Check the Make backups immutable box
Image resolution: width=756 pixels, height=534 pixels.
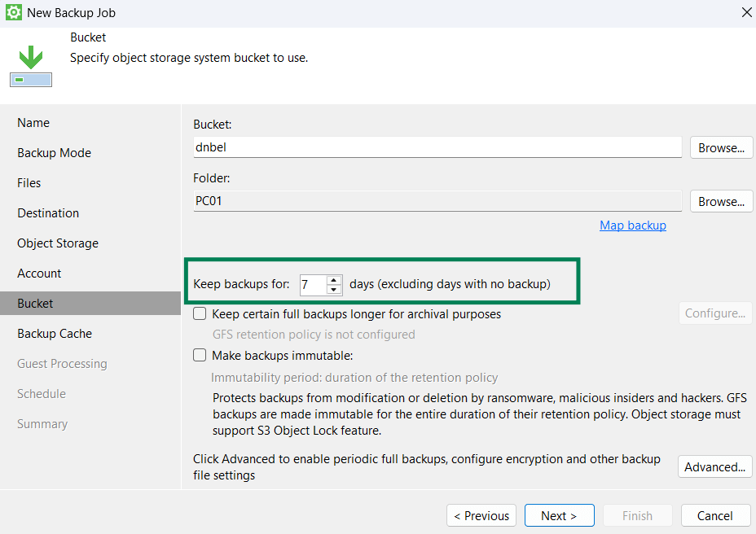pos(200,355)
